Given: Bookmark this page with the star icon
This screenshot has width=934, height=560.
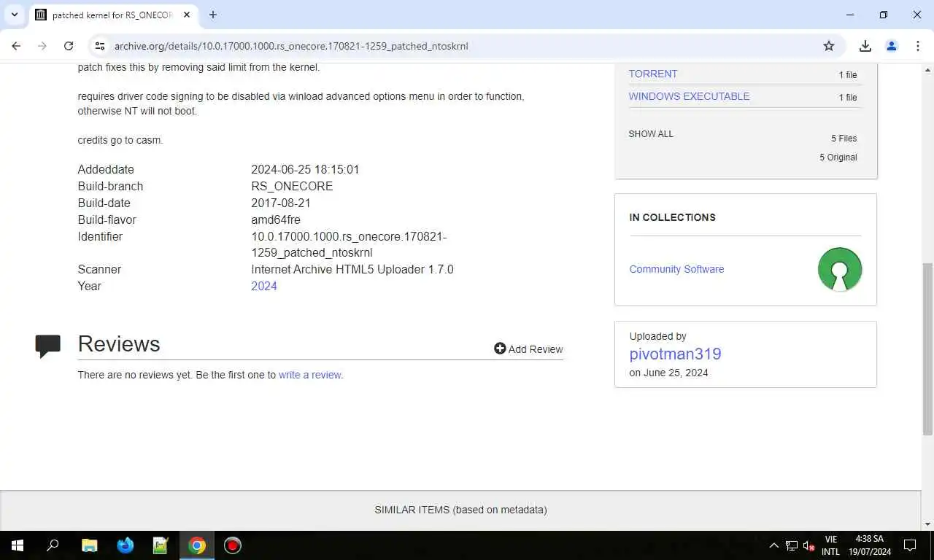Looking at the screenshot, I should point(829,46).
